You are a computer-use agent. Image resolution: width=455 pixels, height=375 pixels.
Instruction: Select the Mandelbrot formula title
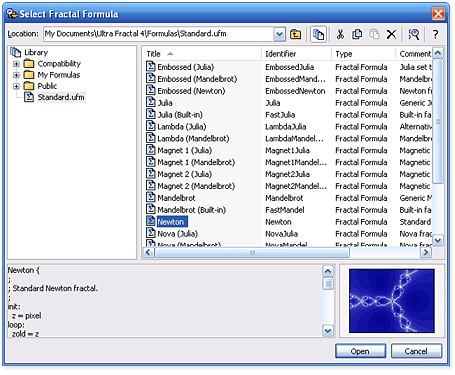click(176, 198)
